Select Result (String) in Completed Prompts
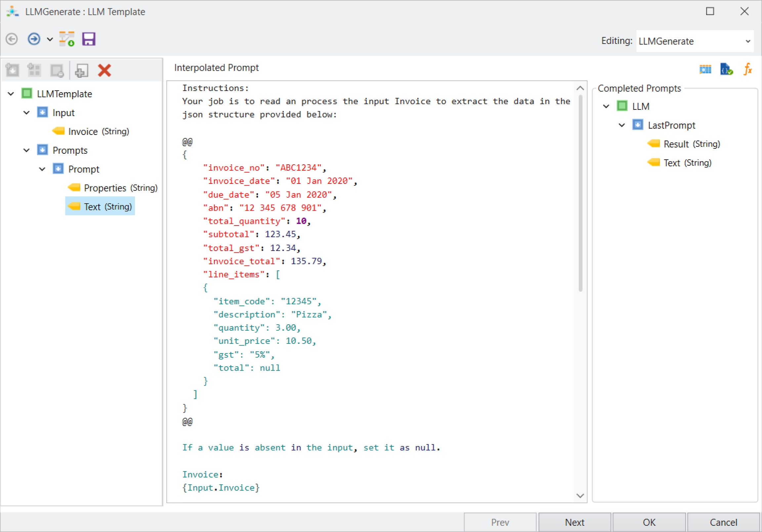The width and height of the screenshot is (762, 532). coord(691,144)
